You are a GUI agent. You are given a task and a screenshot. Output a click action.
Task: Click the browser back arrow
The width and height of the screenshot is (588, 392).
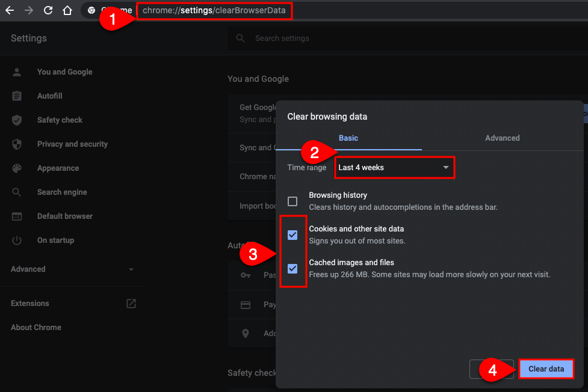[x=10, y=10]
